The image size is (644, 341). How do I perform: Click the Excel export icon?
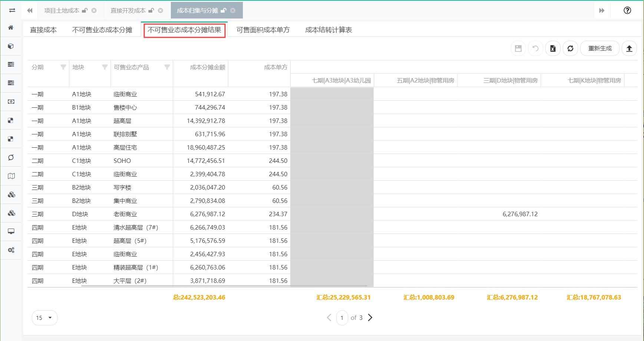[552, 49]
